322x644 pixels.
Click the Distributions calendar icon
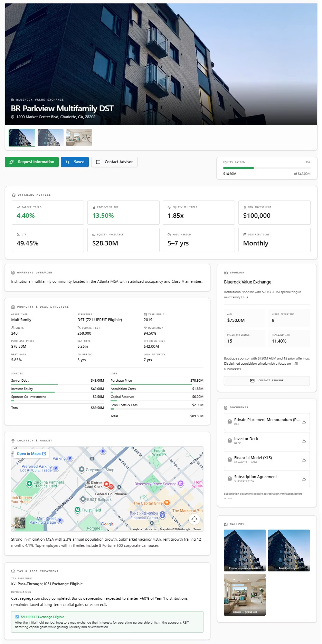pyautogui.click(x=245, y=235)
